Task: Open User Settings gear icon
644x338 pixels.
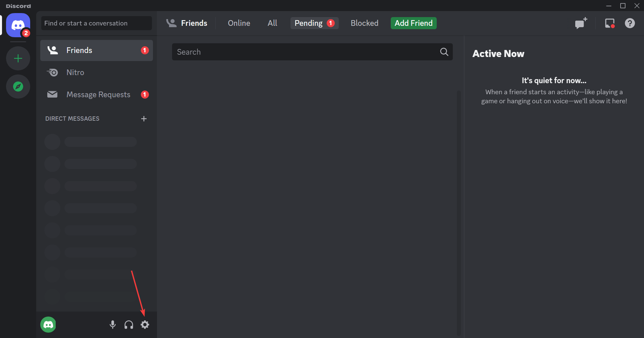Action: (145, 325)
